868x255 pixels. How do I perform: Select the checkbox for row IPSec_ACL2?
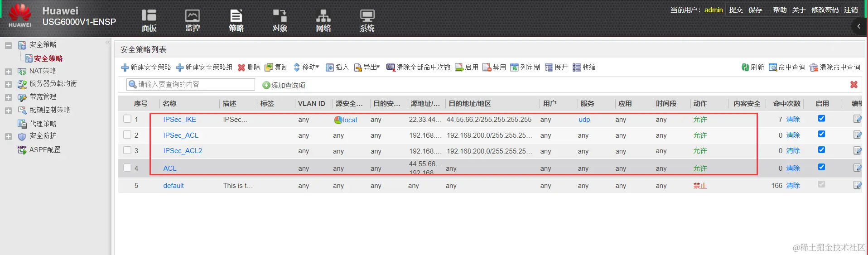[127, 150]
